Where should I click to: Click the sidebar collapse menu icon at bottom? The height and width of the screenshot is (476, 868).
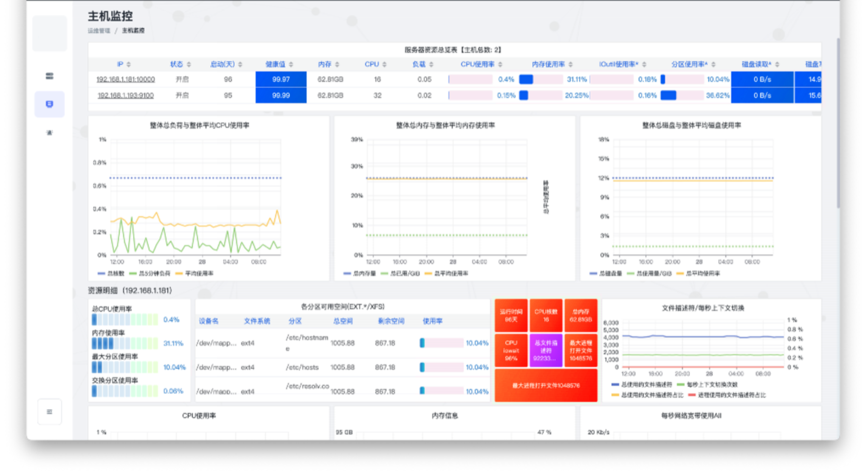[49, 411]
